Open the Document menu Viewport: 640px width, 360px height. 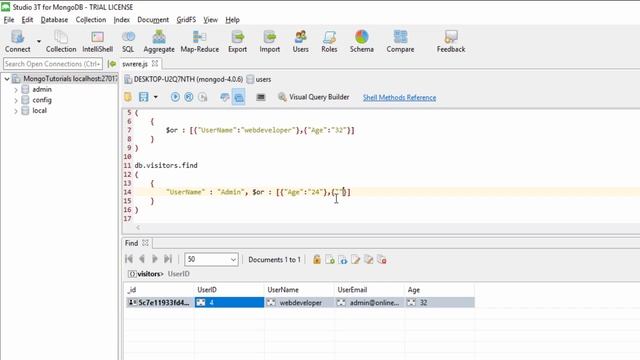pos(153,20)
